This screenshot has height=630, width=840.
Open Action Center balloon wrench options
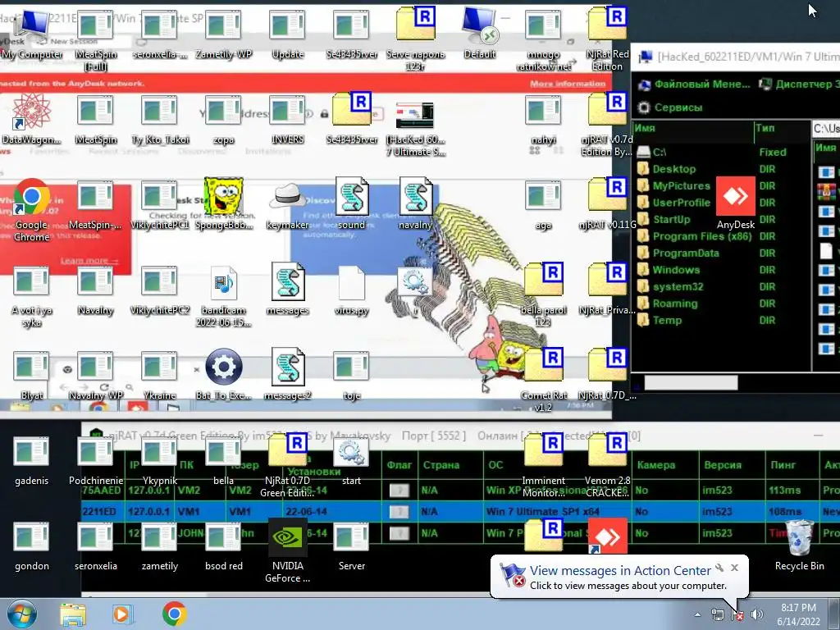(x=719, y=568)
